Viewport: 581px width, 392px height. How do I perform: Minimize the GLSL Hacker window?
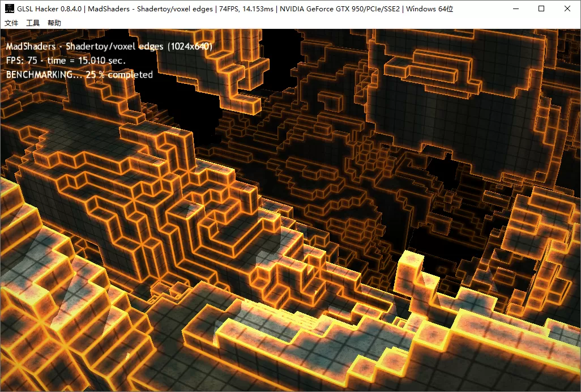515,8
